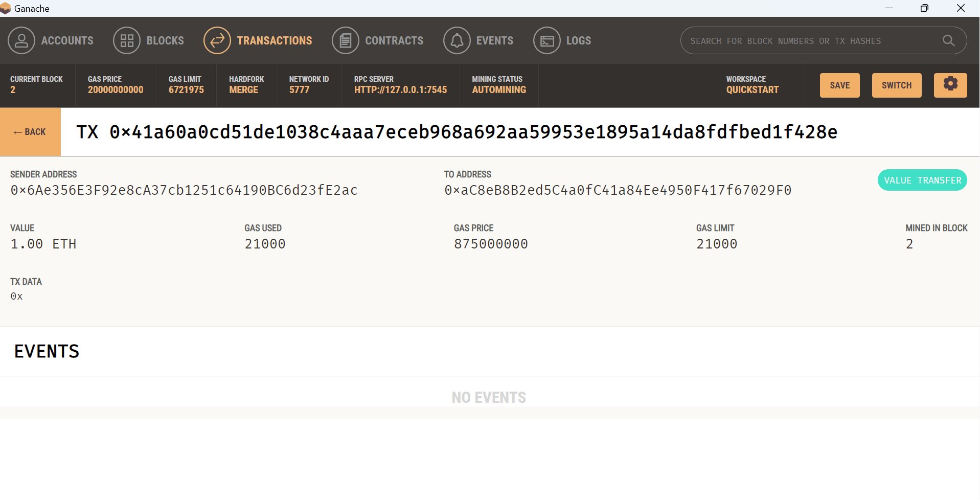Click the Accounts person icon
The height and width of the screenshot is (500, 980).
(21, 40)
